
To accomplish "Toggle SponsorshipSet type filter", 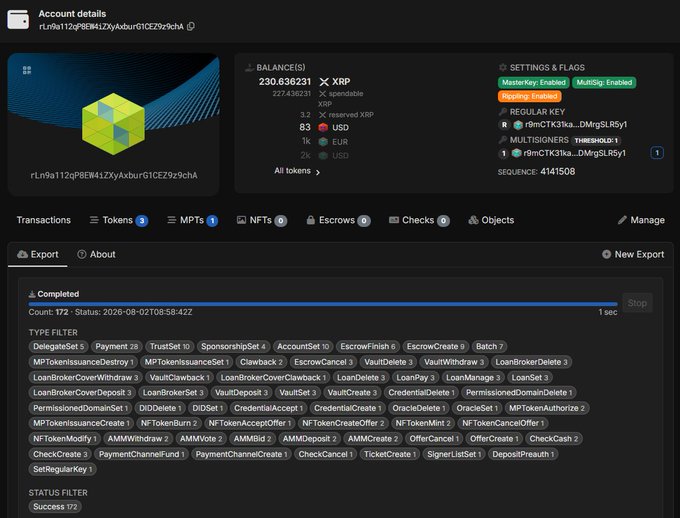I will 233,347.
